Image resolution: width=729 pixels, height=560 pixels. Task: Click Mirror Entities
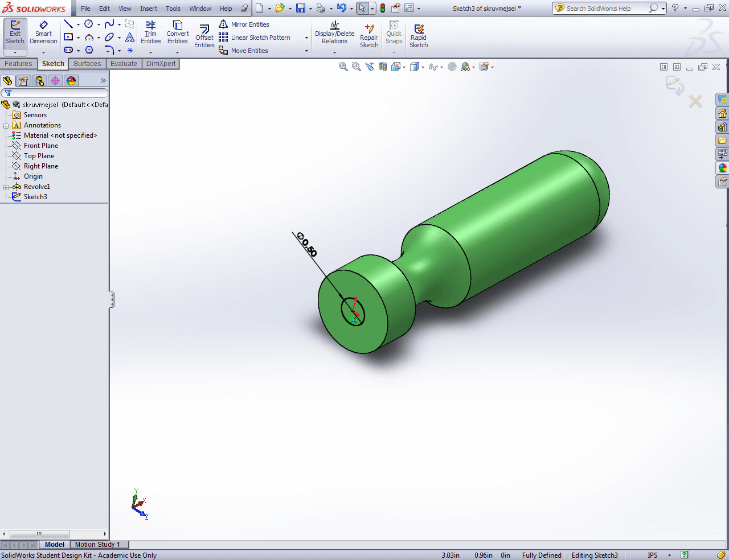pos(244,24)
